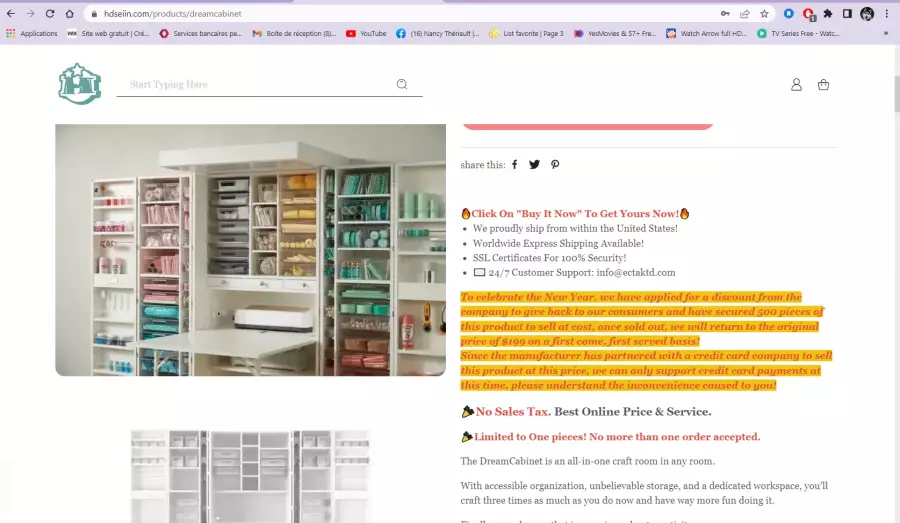Open Site web gratuit Wix bookmark
The width and height of the screenshot is (900, 523).
[108, 34]
